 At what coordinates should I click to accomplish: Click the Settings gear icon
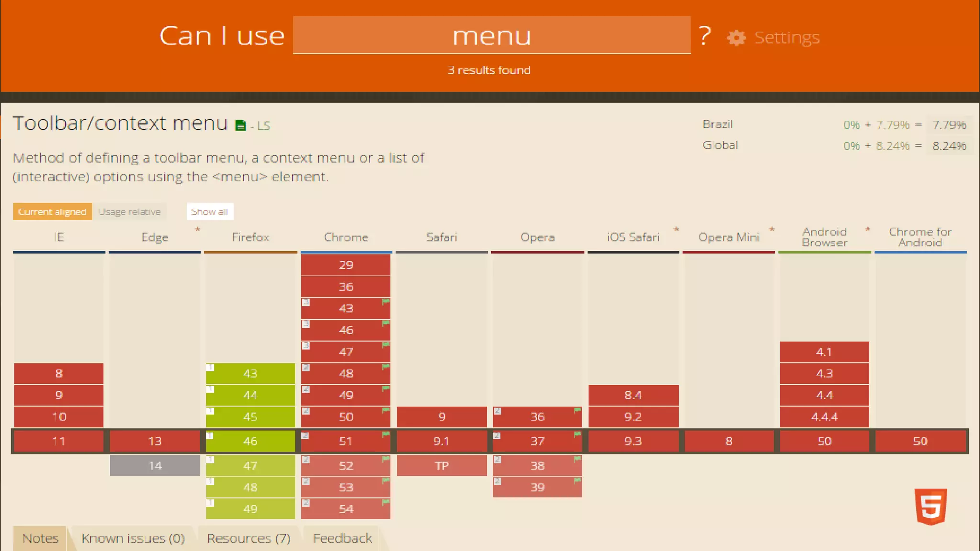(736, 38)
